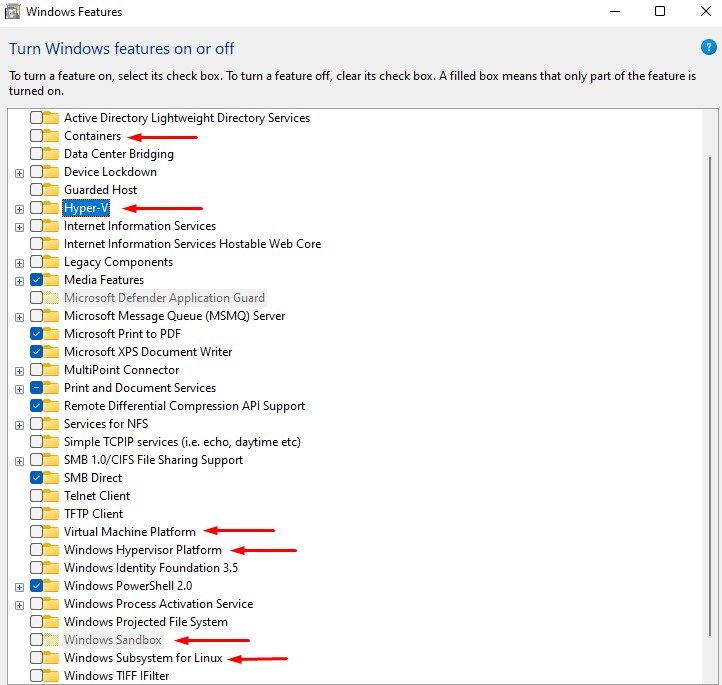Maximize the Windows Features window
The height and width of the screenshot is (685, 722).
pos(660,11)
